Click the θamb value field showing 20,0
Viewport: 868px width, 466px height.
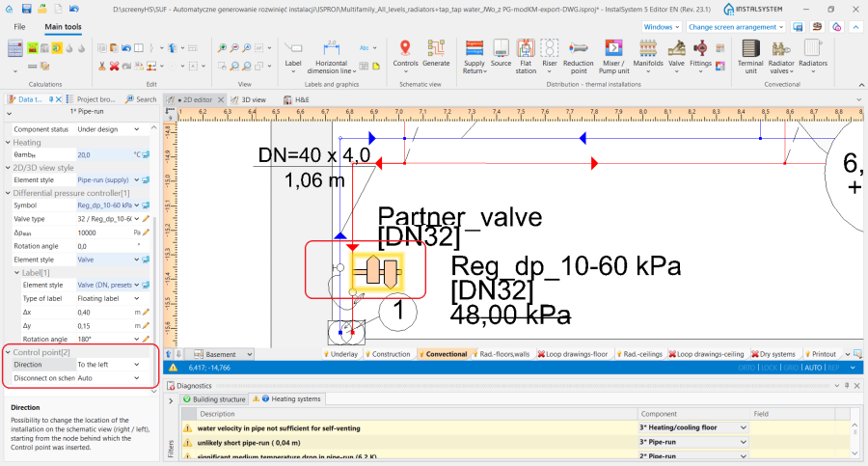104,154
